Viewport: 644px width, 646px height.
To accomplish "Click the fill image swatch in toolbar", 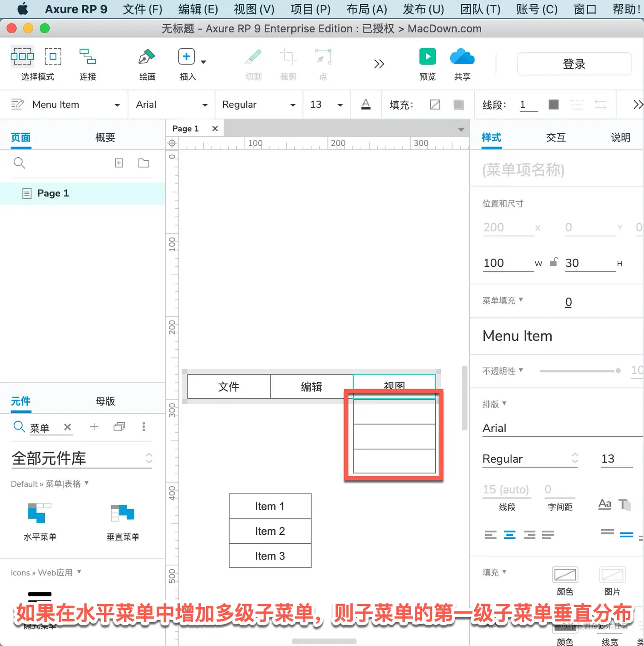I will coord(459,105).
